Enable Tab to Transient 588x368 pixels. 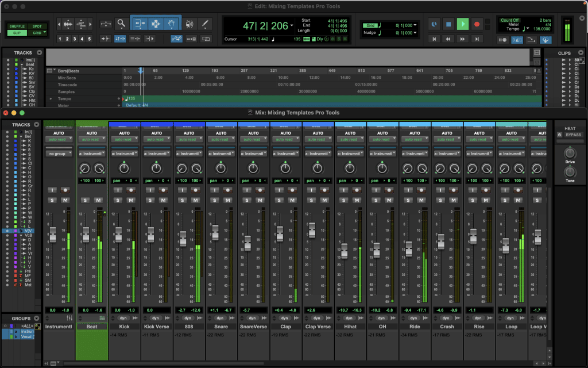pyautogui.click(x=106, y=39)
